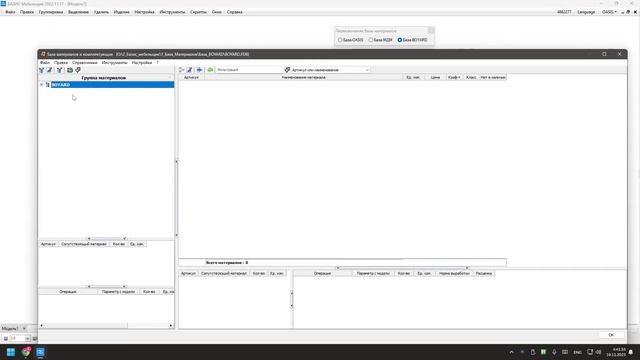Image resolution: width=640 pixels, height=360 pixels.
Task: Maximize the materials database window
Action: pyautogui.click(x=604, y=54)
